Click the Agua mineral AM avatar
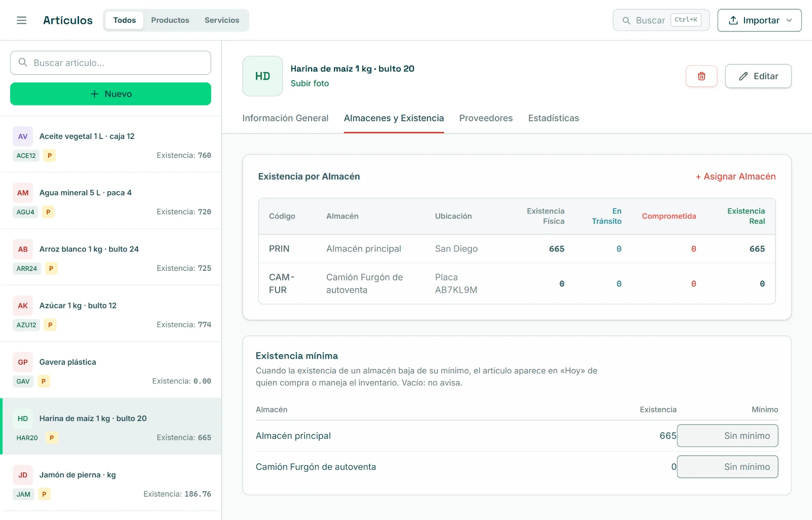This screenshot has width=812, height=520. (x=23, y=193)
